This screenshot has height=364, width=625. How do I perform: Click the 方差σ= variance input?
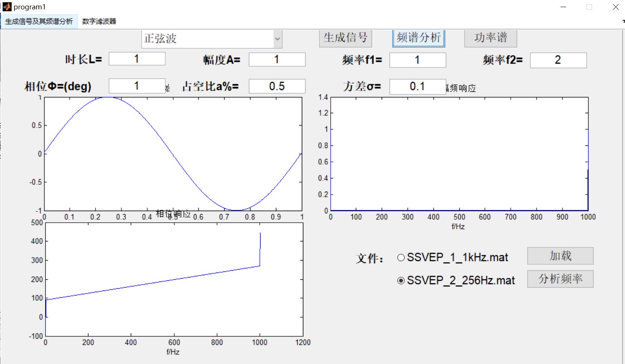[417, 87]
